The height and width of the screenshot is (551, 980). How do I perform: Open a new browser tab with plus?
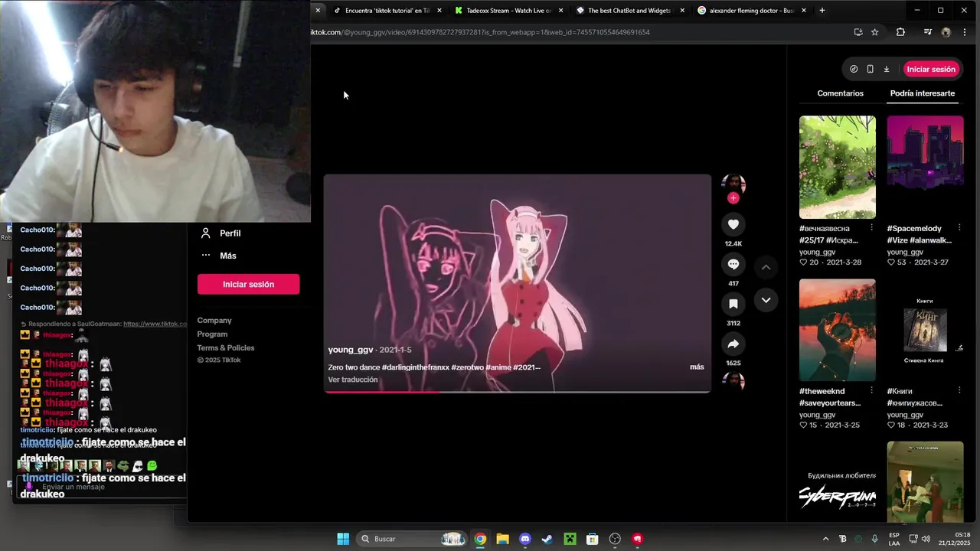click(x=822, y=11)
